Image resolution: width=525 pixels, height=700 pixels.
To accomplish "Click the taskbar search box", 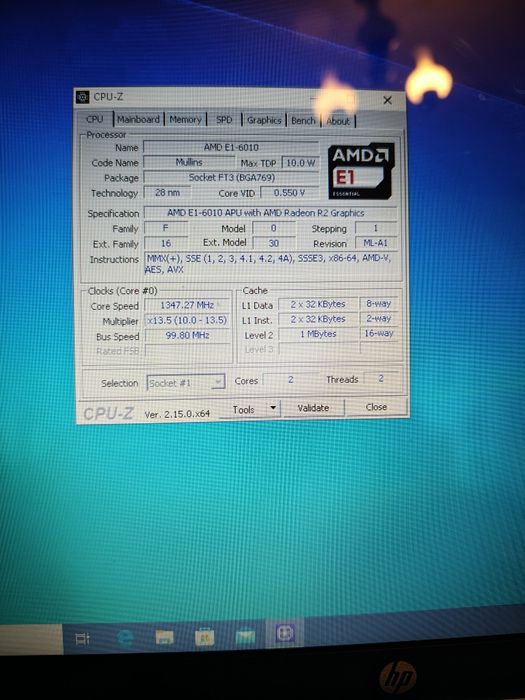I will [31, 640].
